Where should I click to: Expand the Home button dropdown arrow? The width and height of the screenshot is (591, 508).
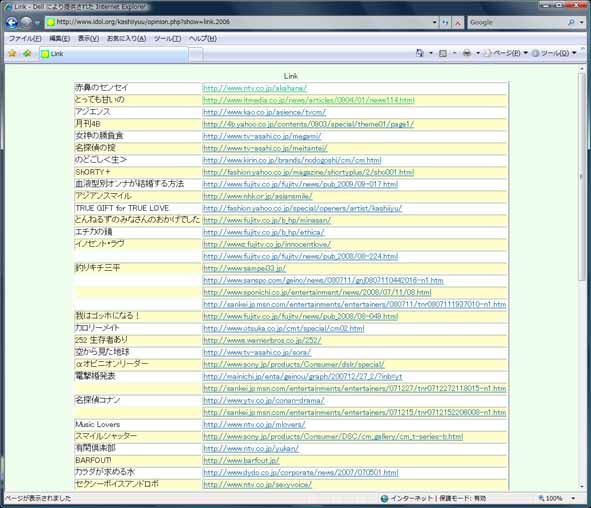pyautogui.click(x=431, y=53)
